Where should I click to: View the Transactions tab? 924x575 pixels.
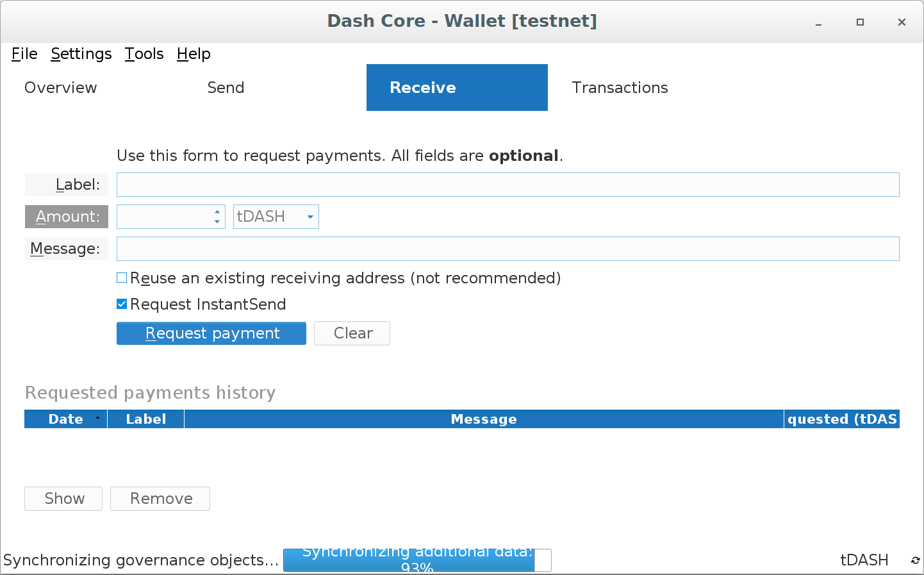[x=620, y=88]
